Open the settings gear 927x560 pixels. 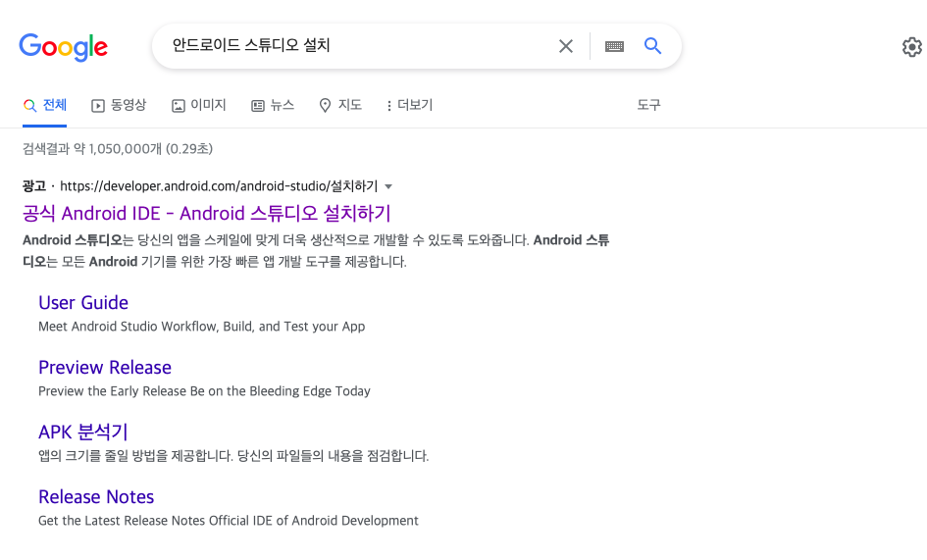tap(911, 47)
